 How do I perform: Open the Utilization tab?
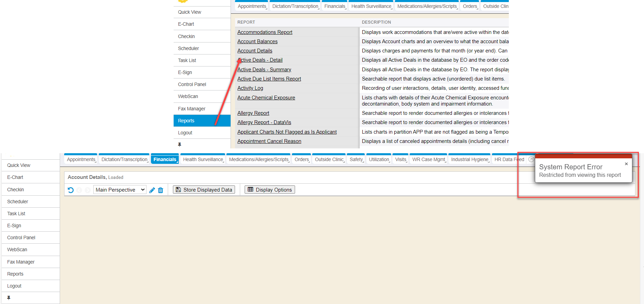(x=379, y=159)
